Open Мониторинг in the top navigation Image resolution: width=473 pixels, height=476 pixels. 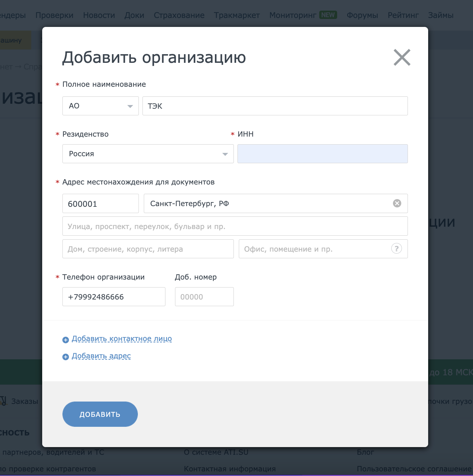pyautogui.click(x=293, y=15)
